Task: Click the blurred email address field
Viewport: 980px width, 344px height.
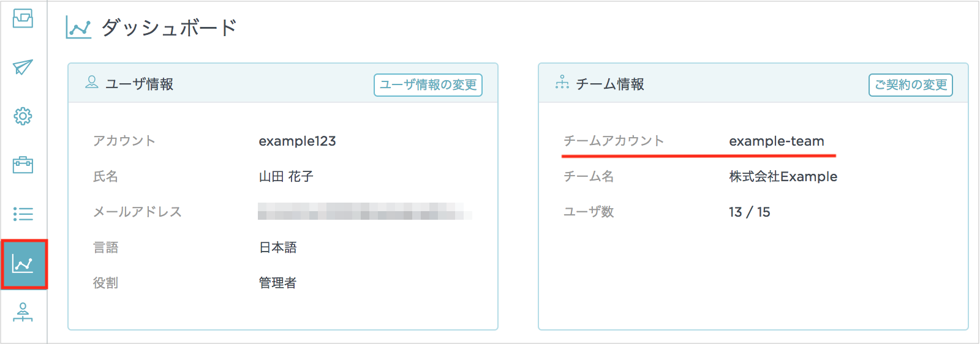Action: [365, 212]
